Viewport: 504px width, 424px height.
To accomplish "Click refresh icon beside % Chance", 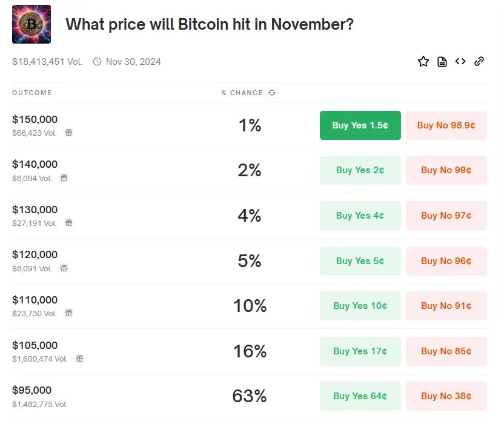I will tap(272, 93).
